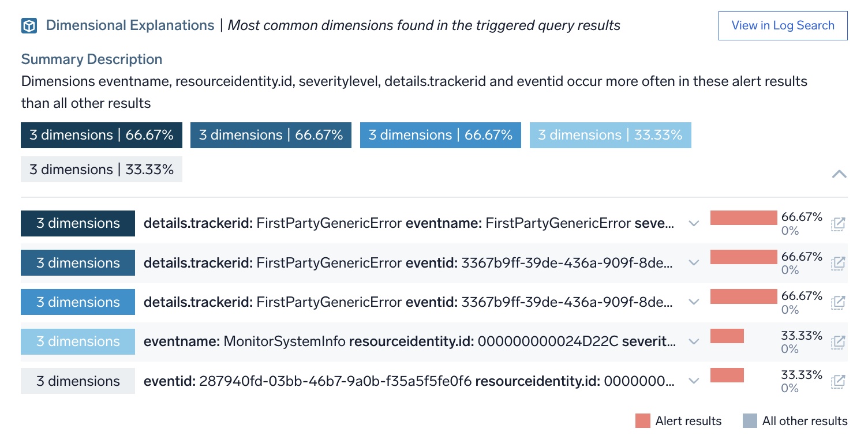Click the red bar on the first result row
This screenshot has height=436, width=868.
pyautogui.click(x=743, y=217)
